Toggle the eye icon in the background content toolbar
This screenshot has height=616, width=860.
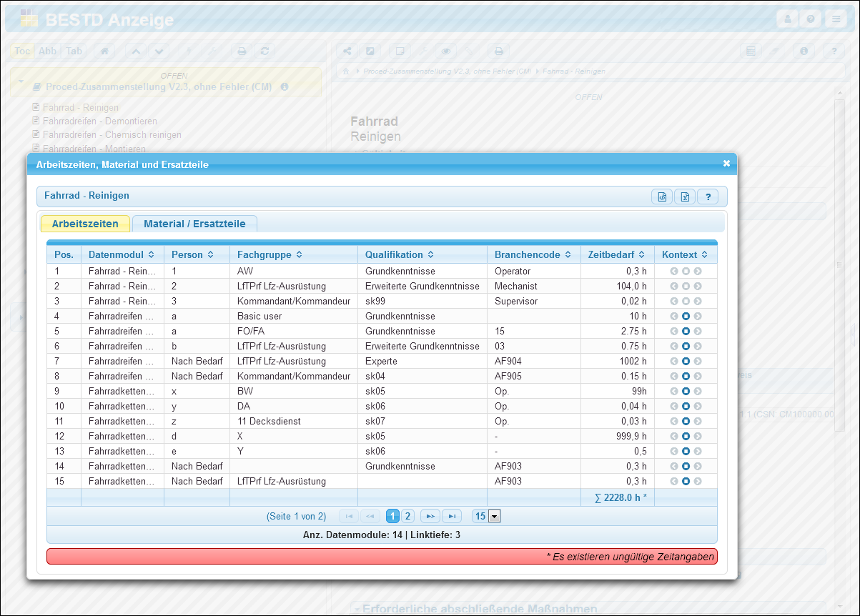pyautogui.click(x=446, y=51)
